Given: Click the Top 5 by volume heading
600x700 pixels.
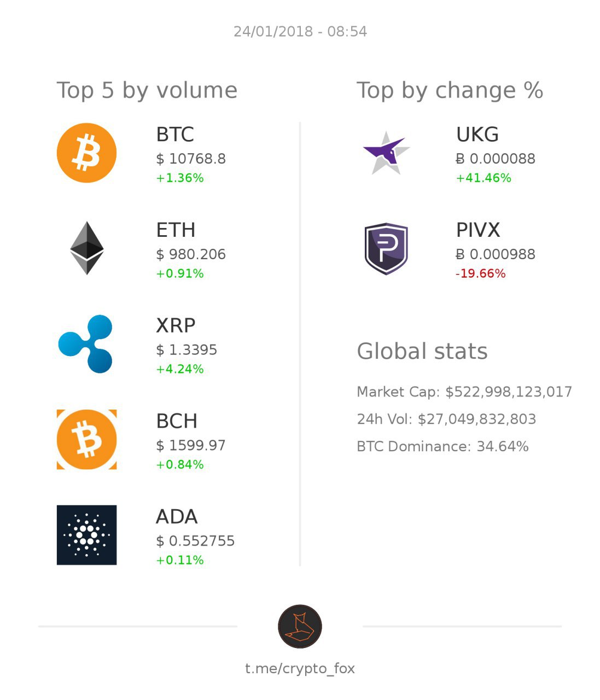Looking at the screenshot, I should click(147, 91).
